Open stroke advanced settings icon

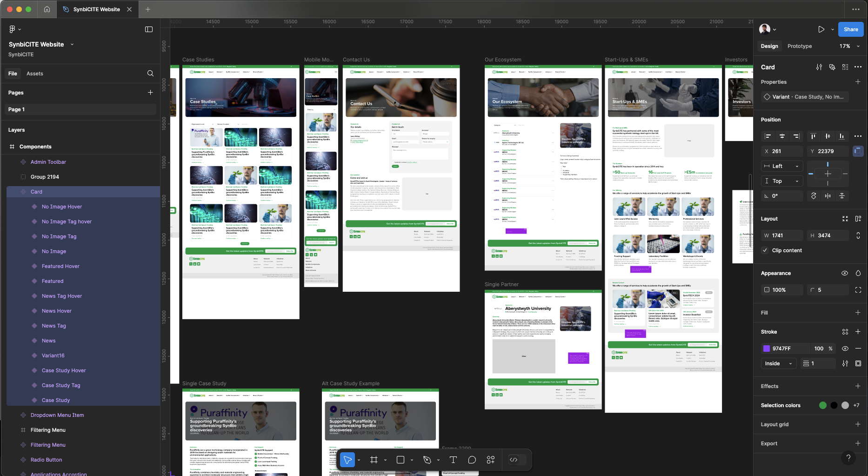(x=845, y=363)
